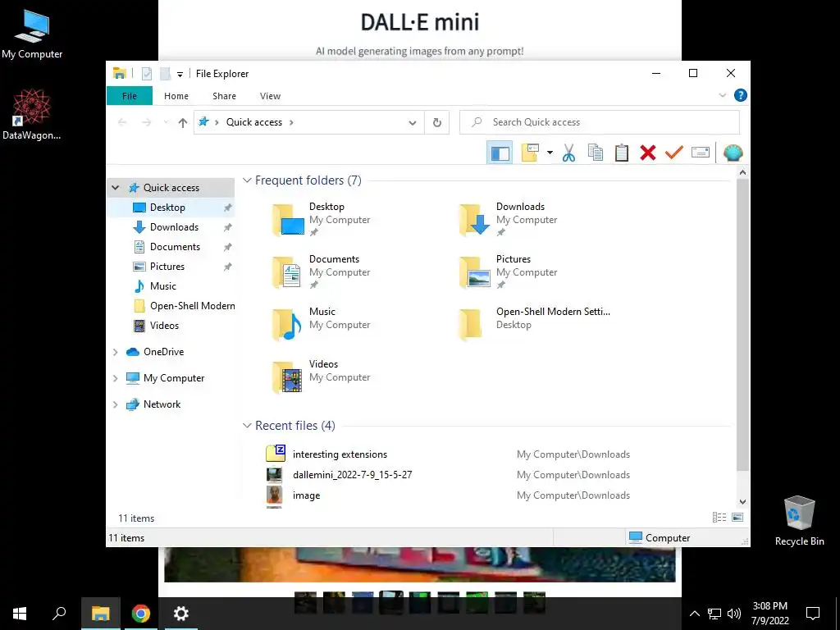Open Windows Start menu

click(x=20, y=614)
